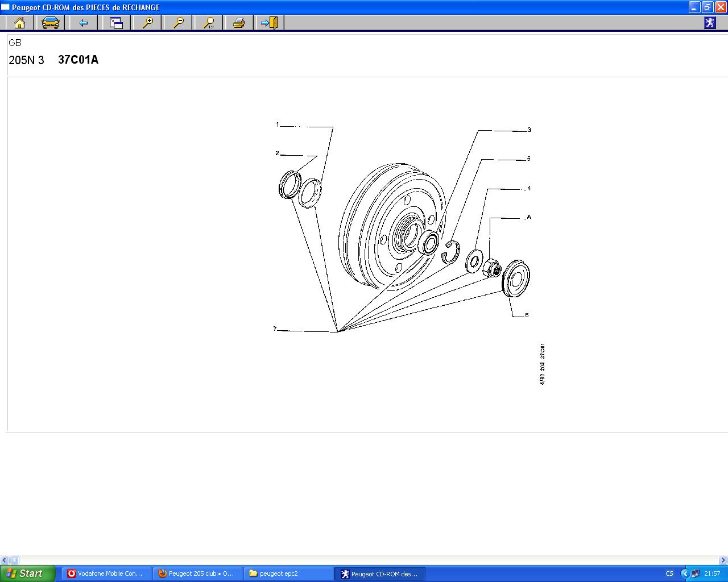This screenshot has width=728, height=582.
Task: Reset zoom to 1:1 with magnifier
Action: (209, 23)
